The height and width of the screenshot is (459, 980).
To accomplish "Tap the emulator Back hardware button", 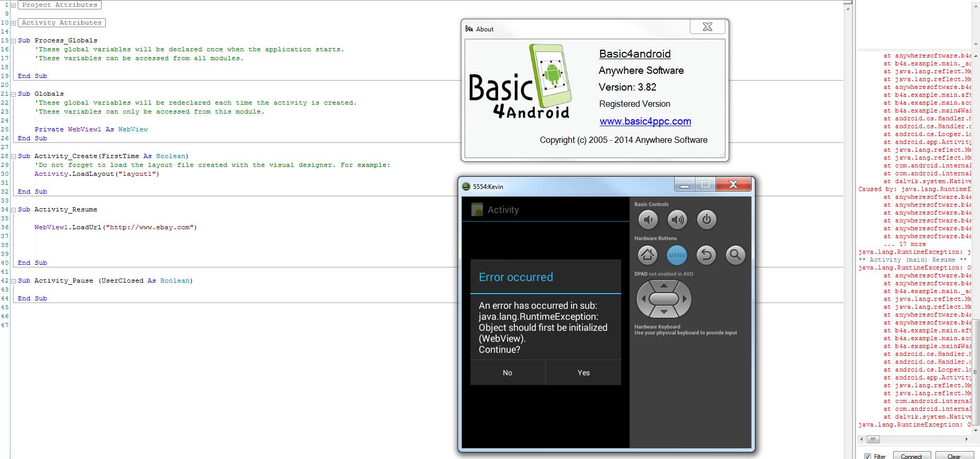I will coord(706,255).
